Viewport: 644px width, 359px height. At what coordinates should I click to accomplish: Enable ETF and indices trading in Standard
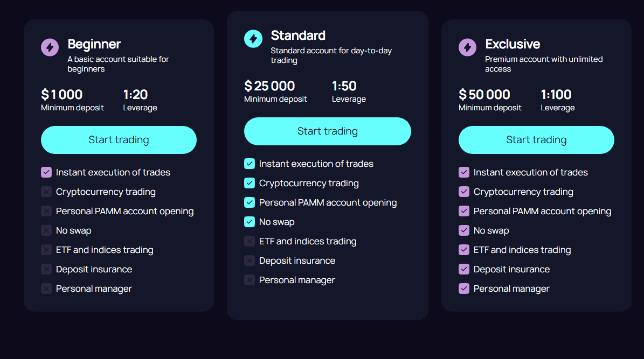click(250, 241)
